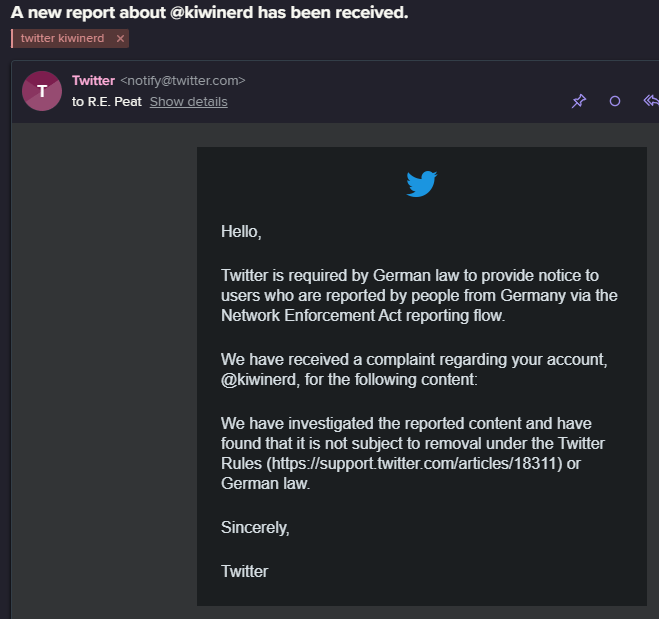The width and height of the screenshot is (659, 619).
Task: Click the Sincerely closing line
Action: click(255, 528)
